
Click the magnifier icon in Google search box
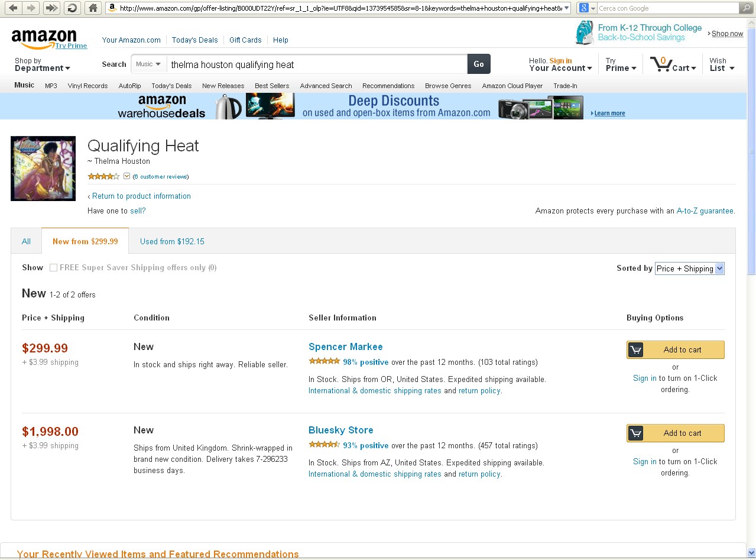point(746,8)
